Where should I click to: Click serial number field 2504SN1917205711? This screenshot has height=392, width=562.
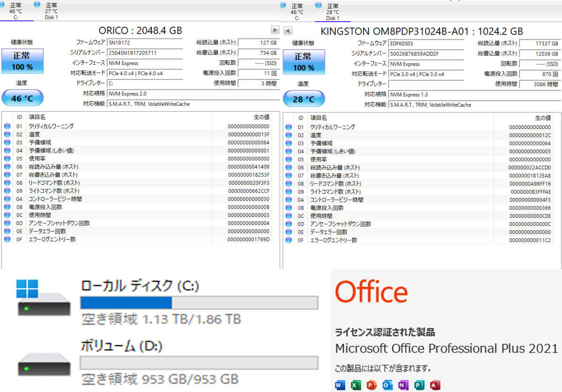(x=145, y=53)
